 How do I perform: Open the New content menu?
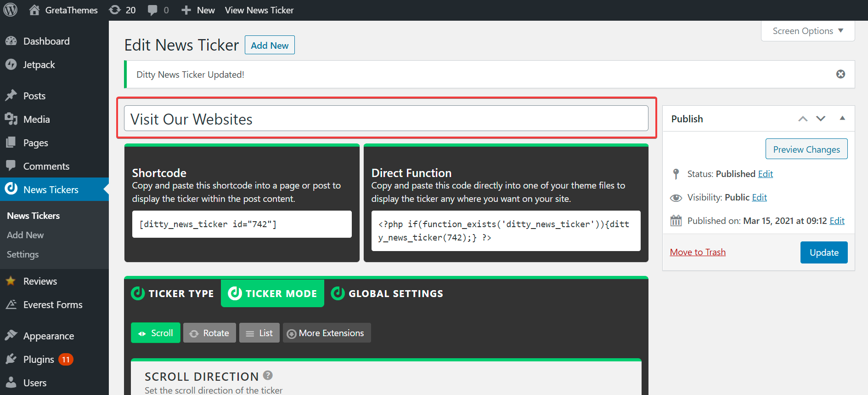point(198,10)
